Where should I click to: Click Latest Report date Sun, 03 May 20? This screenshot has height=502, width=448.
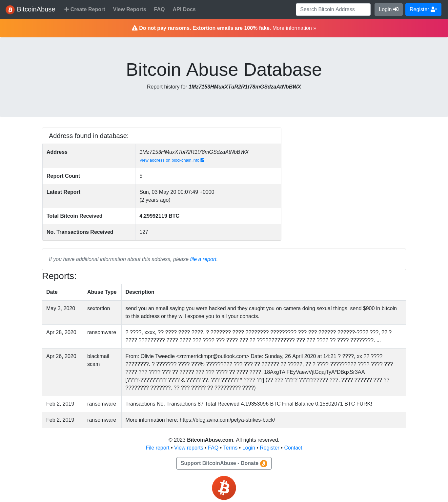pos(177,192)
